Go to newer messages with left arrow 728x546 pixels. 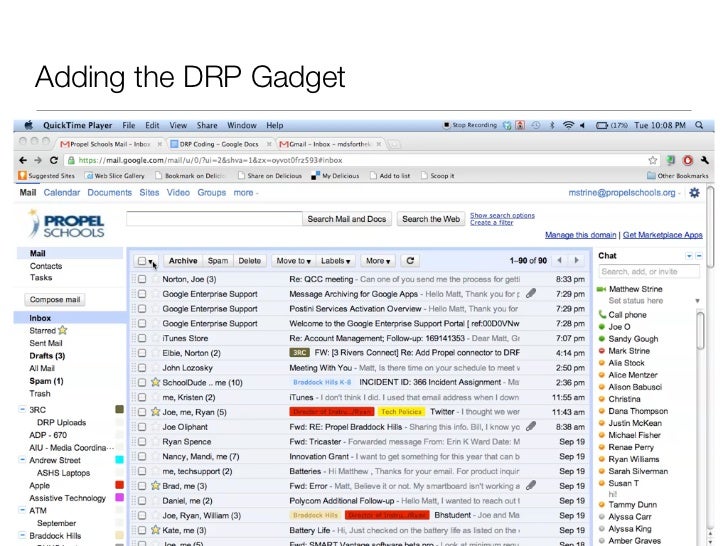pyautogui.click(x=559, y=260)
